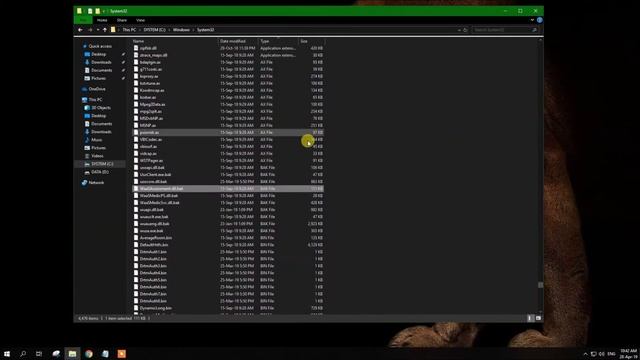This screenshot has height=360, width=640.
Task: Open the address bar history dropdown
Action: pyautogui.click(x=459, y=30)
